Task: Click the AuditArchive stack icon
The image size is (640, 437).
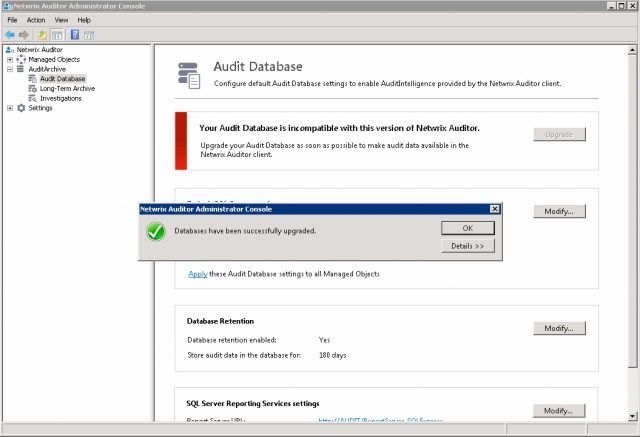Action: pos(20,69)
